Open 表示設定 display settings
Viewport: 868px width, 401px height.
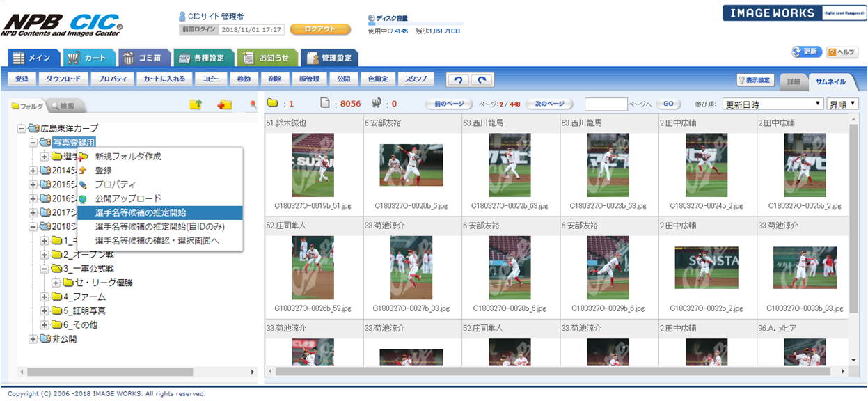tap(756, 80)
